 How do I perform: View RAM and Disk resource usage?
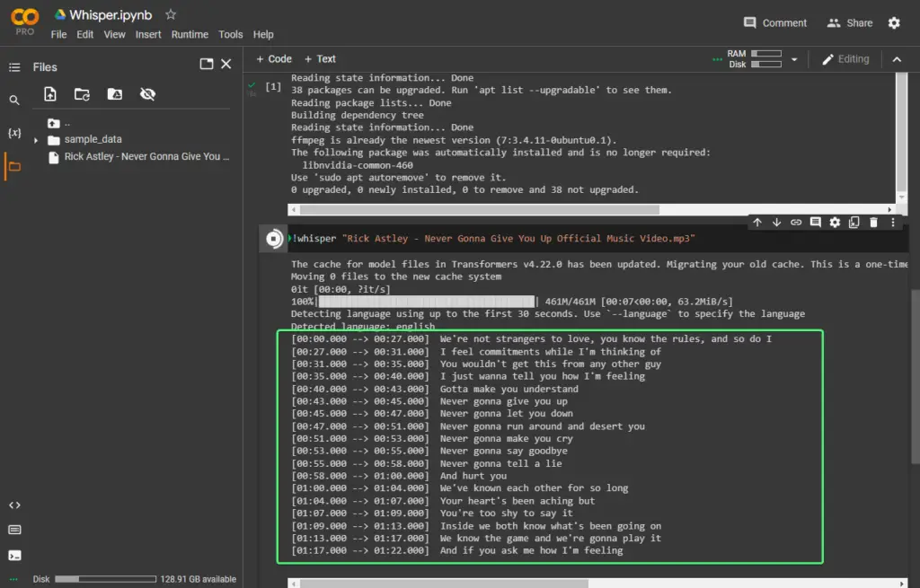(x=754, y=58)
